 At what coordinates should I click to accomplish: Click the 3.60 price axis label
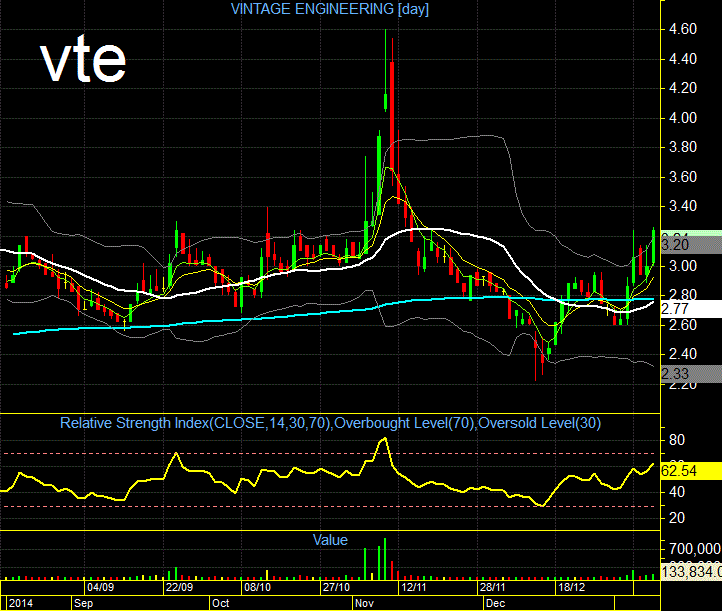(682, 177)
